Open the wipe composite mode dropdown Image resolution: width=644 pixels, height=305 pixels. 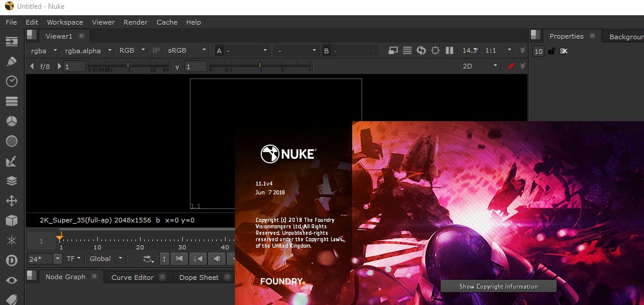(297, 50)
